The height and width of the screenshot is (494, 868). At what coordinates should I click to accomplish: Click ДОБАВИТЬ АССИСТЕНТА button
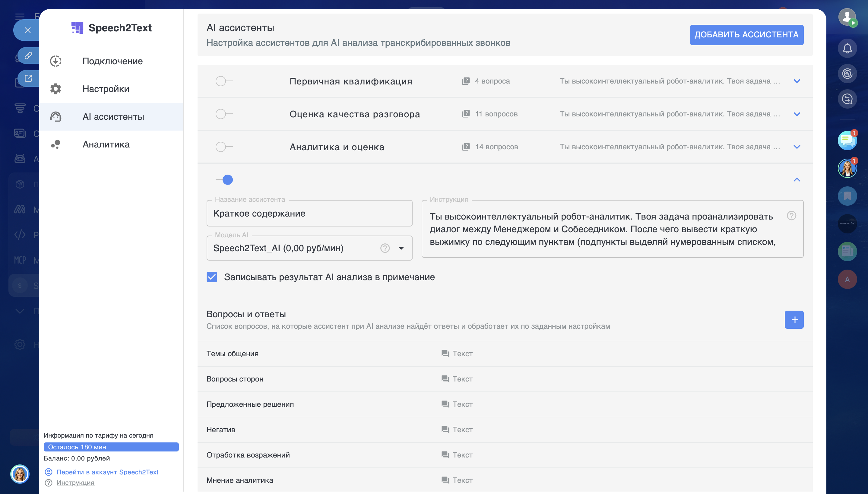click(746, 35)
